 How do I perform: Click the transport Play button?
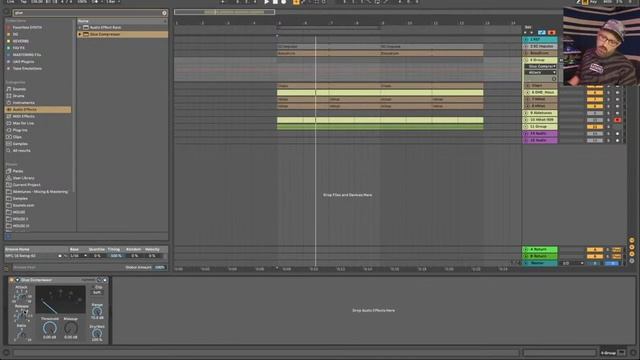[267, 2]
